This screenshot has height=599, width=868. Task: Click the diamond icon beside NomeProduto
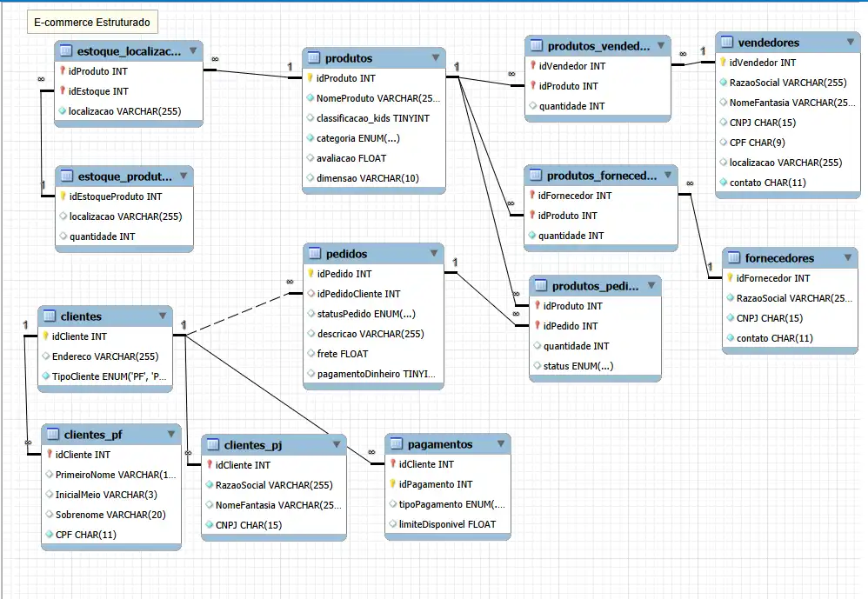[310, 98]
